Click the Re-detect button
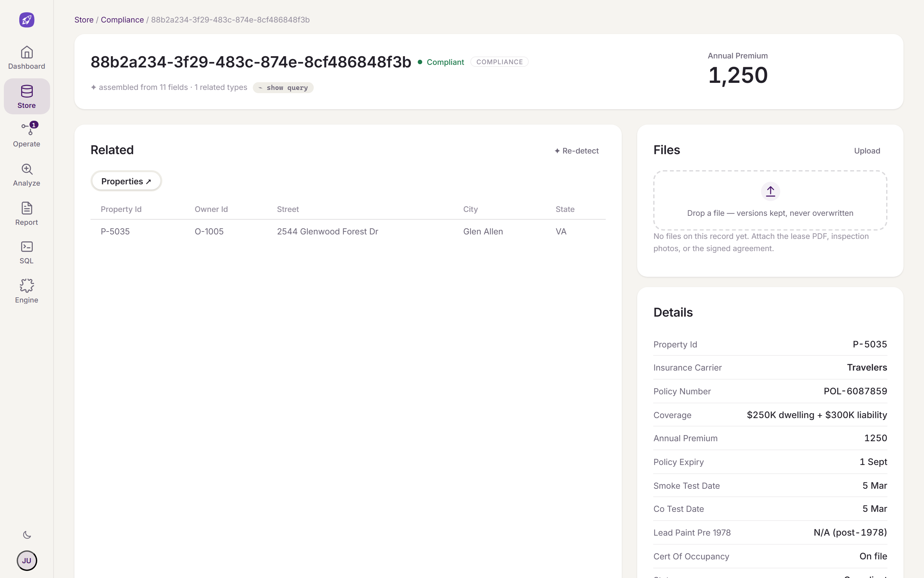 coord(577,151)
